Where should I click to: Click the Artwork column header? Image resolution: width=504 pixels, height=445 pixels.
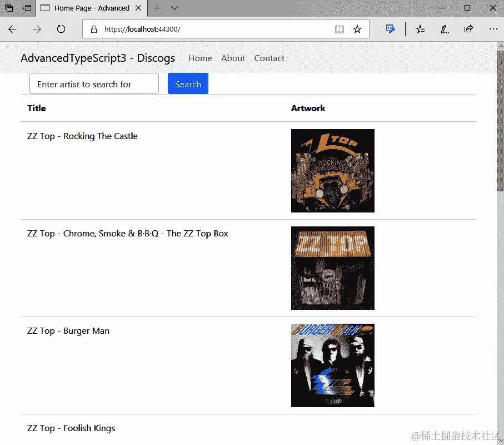click(x=308, y=108)
